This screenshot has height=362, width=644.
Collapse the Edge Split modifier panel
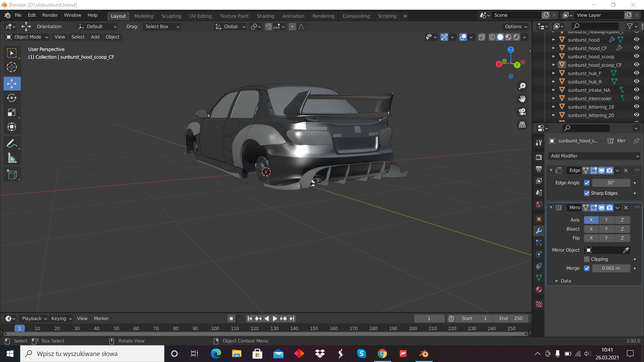click(551, 170)
